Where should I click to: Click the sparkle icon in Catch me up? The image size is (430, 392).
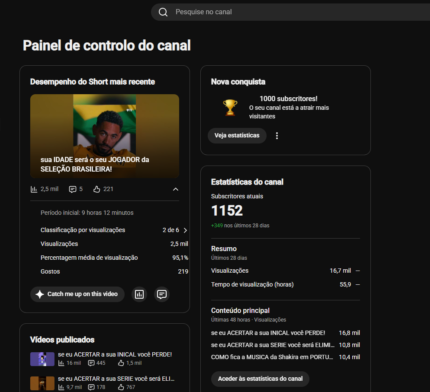tap(40, 294)
